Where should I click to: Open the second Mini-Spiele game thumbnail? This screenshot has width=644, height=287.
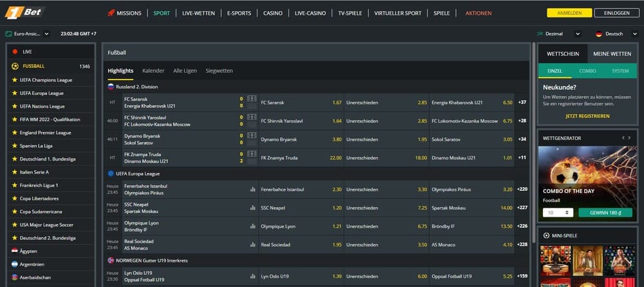coord(588,261)
